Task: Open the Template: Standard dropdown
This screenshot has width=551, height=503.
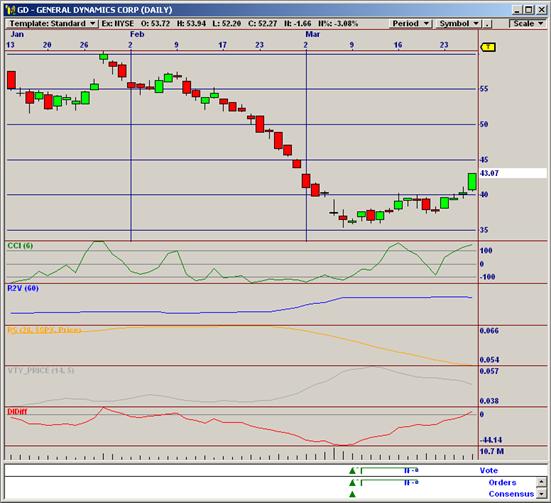Action: click(52, 24)
